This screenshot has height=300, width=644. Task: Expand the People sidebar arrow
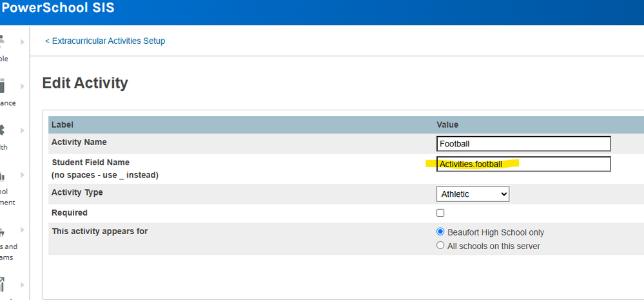point(23,42)
